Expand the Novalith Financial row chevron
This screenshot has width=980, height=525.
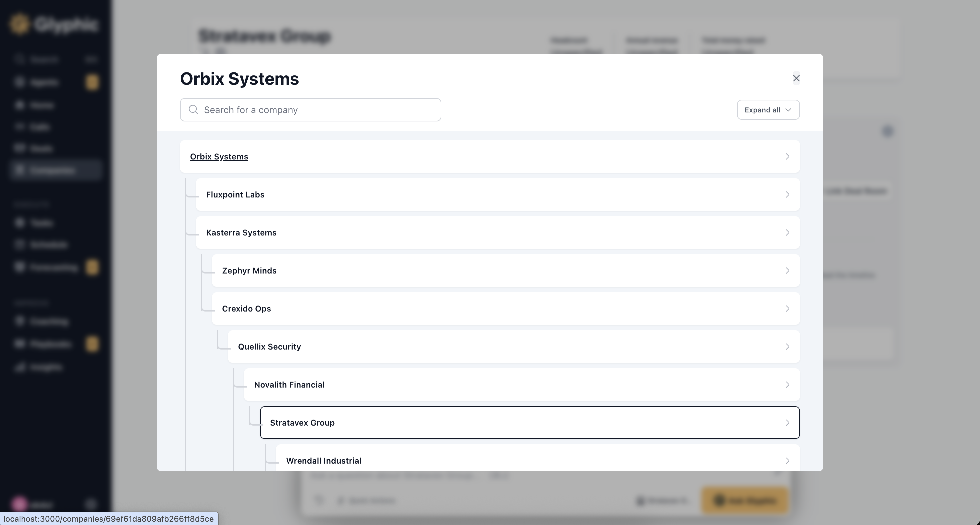click(787, 385)
